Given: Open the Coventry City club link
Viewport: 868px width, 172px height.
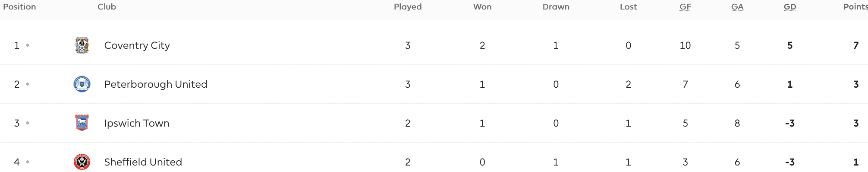Looking at the screenshot, I should coord(137,45).
